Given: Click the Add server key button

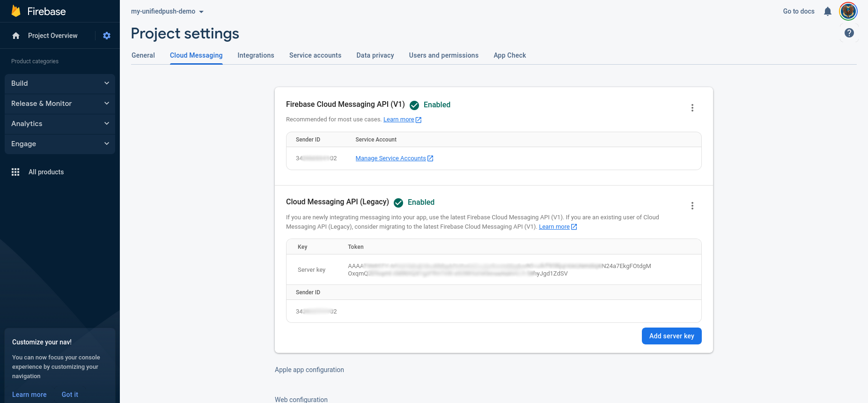Looking at the screenshot, I should [671, 336].
